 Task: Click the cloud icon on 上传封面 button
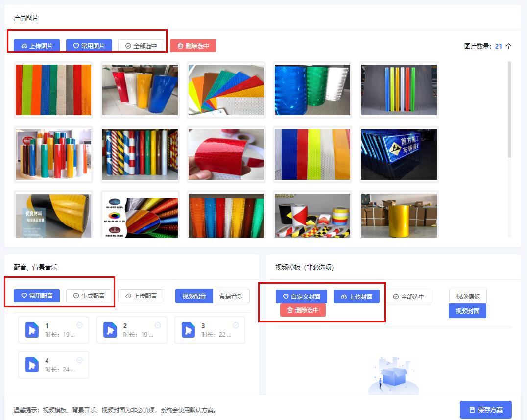click(344, 296)
